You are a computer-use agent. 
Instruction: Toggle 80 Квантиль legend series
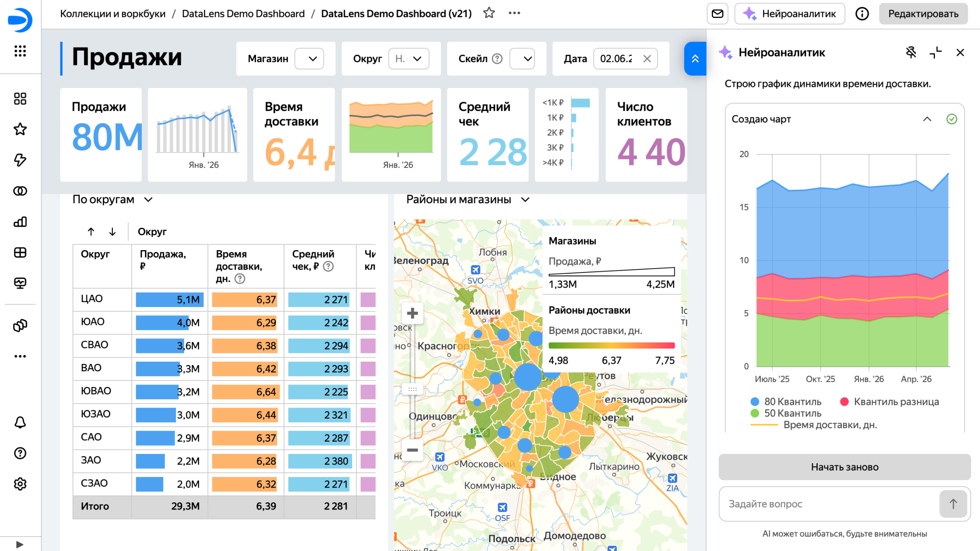tap(786, 401)
